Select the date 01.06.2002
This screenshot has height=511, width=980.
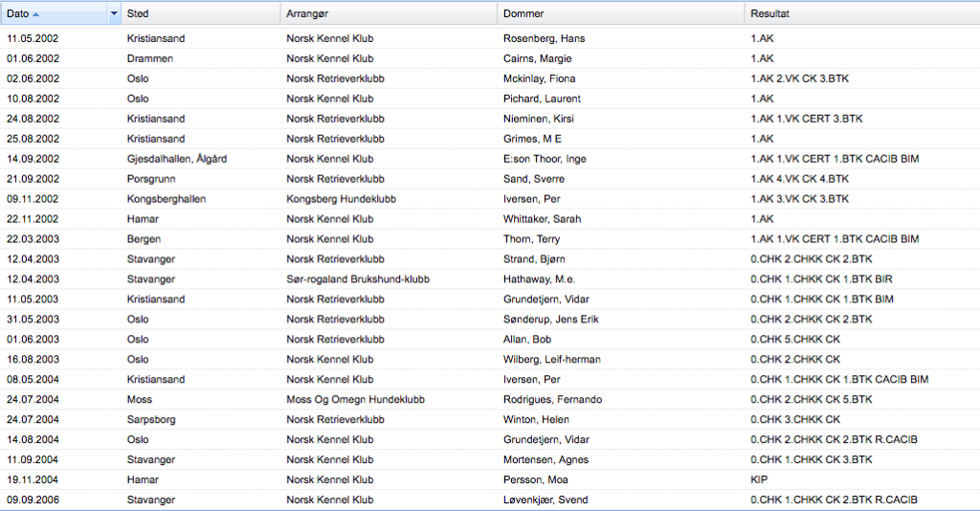[x=33, y=58]
